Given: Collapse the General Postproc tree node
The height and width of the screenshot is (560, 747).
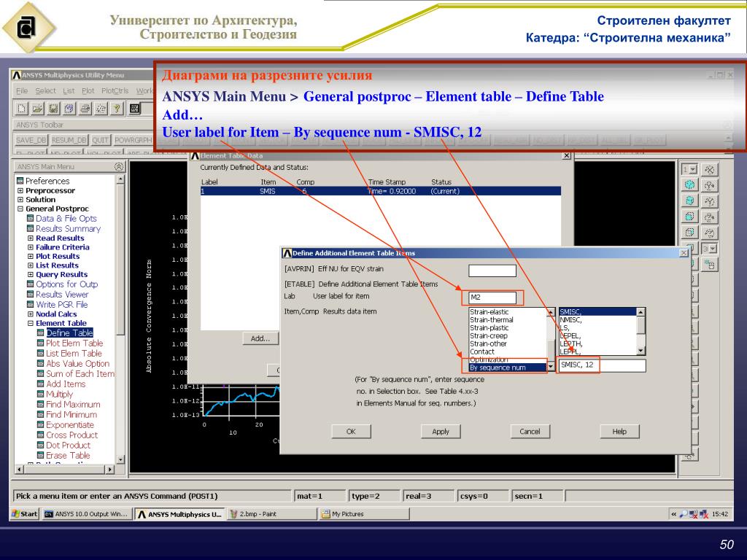Looking at the screenshot, I should tap(20, 209).
